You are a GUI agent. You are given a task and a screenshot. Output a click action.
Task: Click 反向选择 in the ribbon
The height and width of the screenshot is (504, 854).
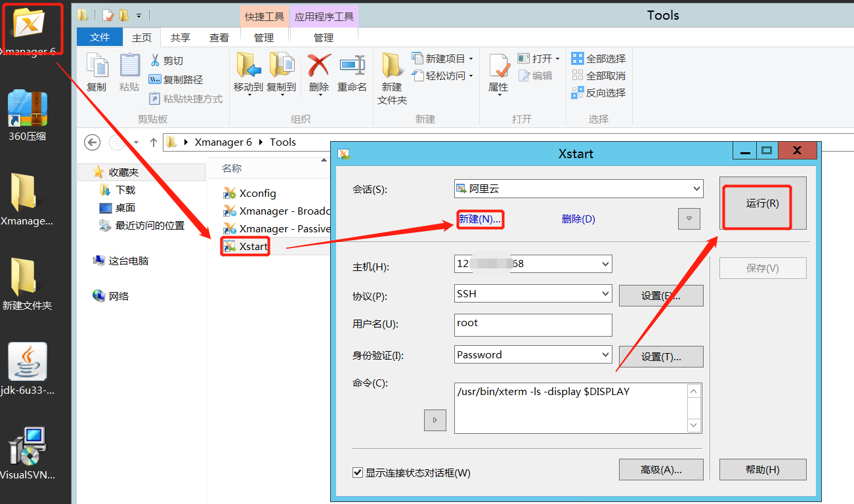tap(598, 93)
